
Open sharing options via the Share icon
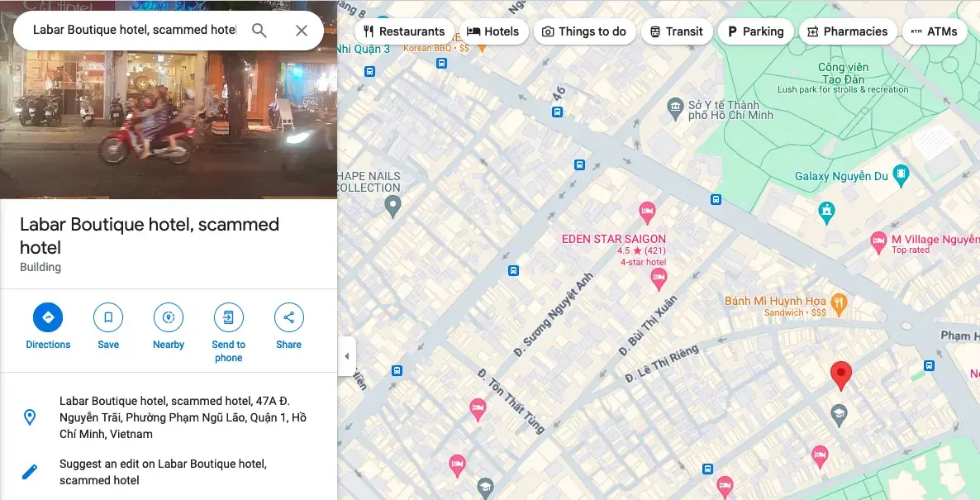click(288, 317)
